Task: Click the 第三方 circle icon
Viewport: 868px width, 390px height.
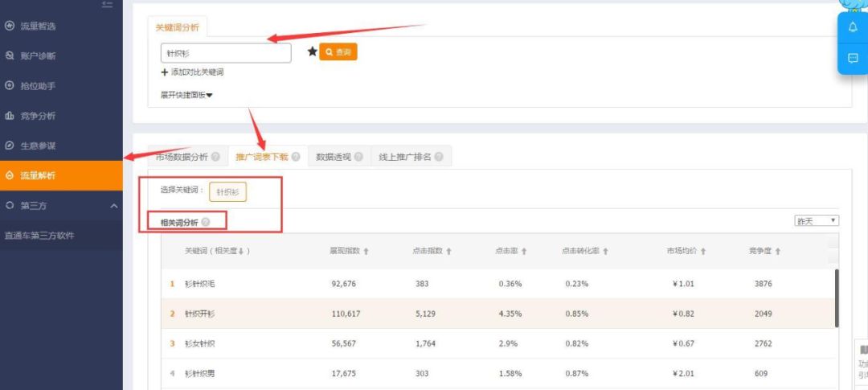Action: [9, 206]
